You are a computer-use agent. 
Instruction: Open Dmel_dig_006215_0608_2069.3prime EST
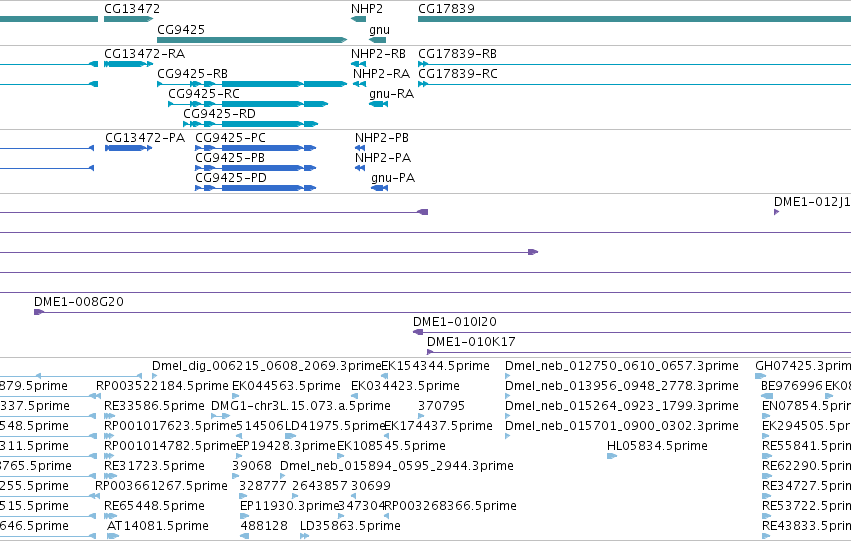click(x=266, y=366)
